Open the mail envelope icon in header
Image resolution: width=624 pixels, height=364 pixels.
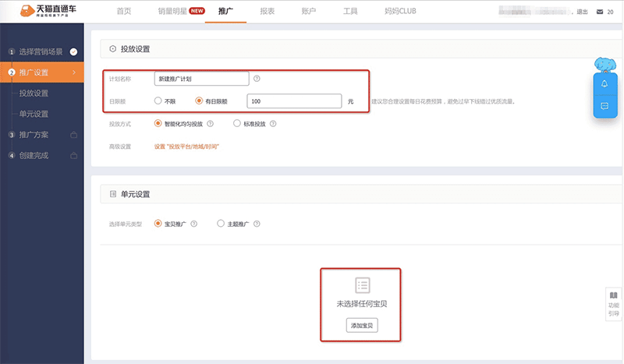600,12
